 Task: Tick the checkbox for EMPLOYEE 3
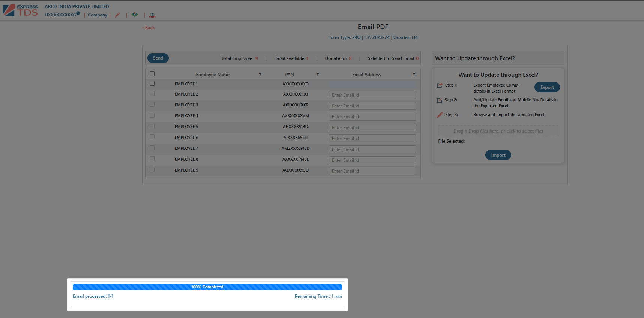coord(152,105)
